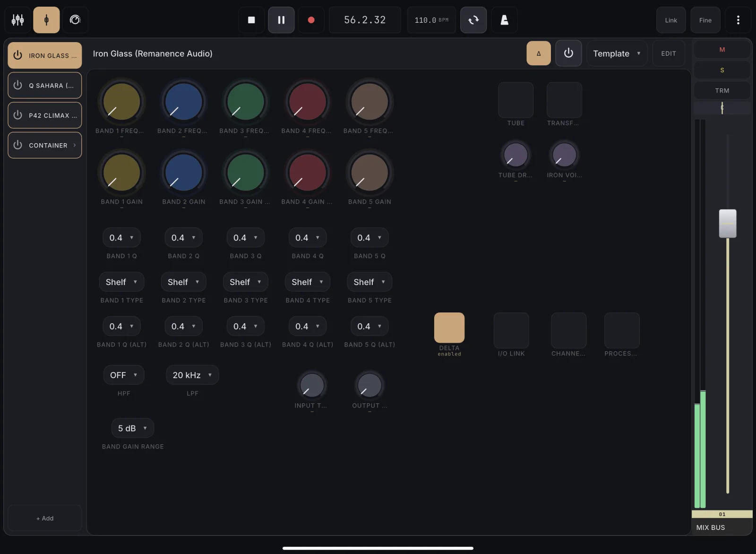Expand the Container slot chevron
Screen dimensions: 756x554
pyautogui.click(x=75, y=145)
